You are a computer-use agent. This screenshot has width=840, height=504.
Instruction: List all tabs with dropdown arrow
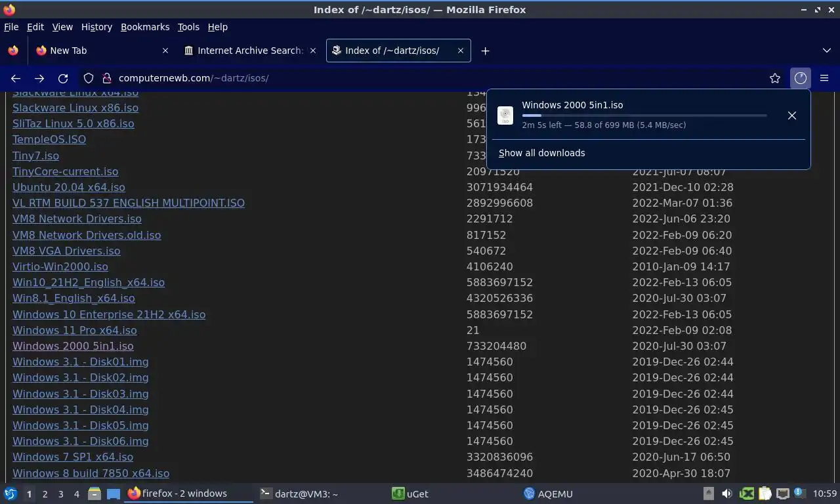click(x=826, y=51)
